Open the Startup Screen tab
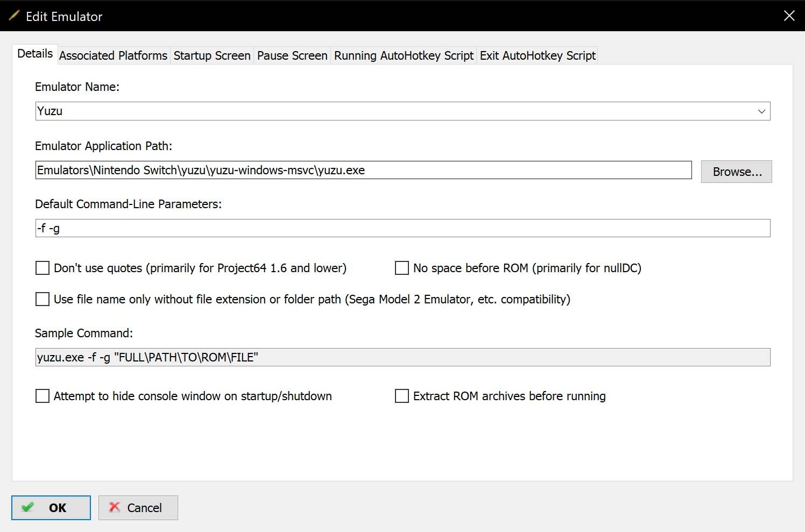805x532 pixels. [x=212, y=55]
